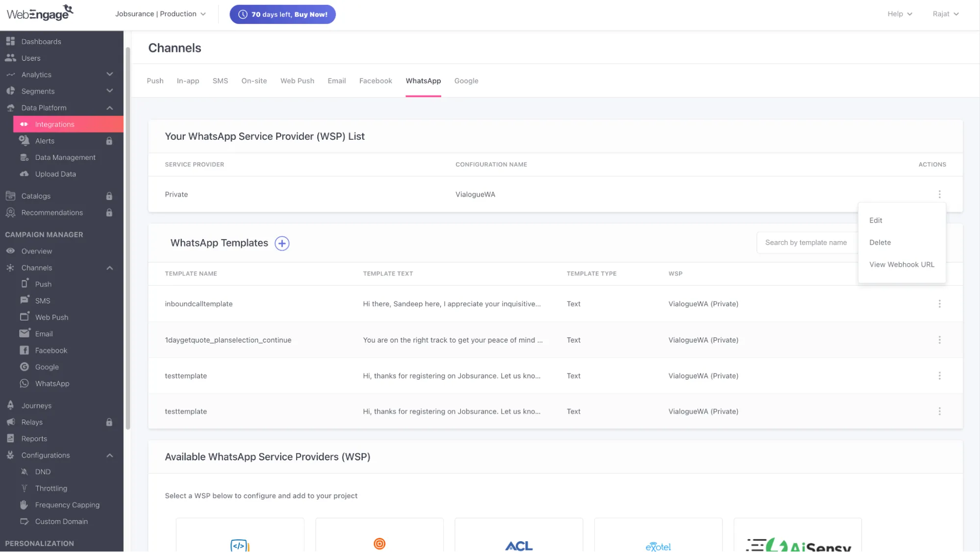Switch to the SMS tab
The height and width of the screenshot is (552, 980).
pyautogui.click(x=220, y=81)
